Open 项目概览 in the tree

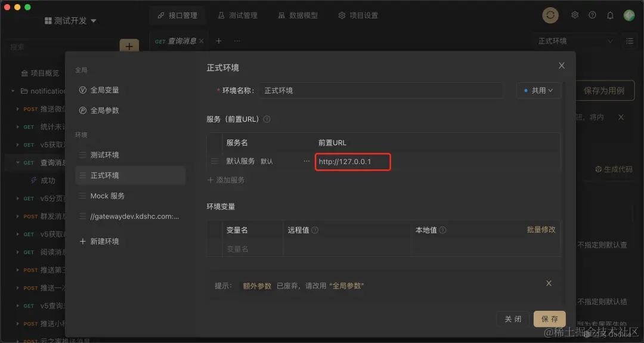click(41, 73)
